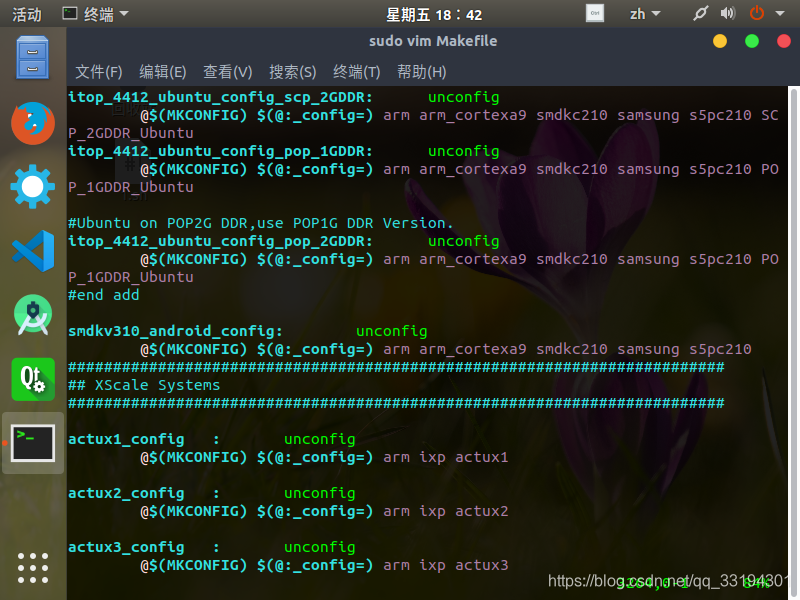The image size is (800, 600).
Task: Open the 搜索(S) menu
Action: [x=293, y=72]
